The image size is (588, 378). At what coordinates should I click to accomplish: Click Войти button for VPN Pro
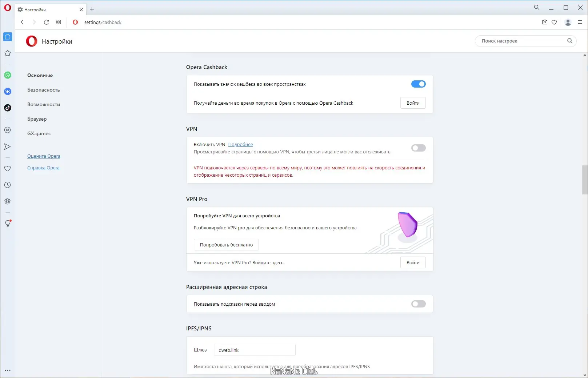[413, 262]
